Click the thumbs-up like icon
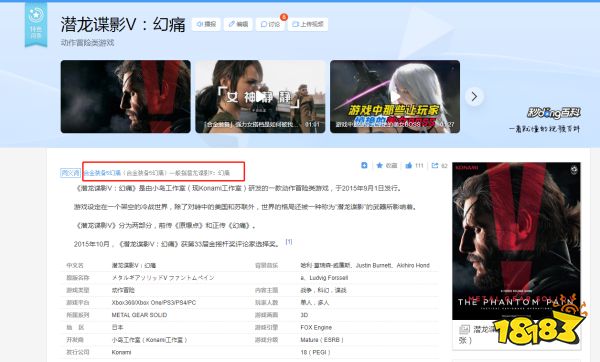 point(409,165)
